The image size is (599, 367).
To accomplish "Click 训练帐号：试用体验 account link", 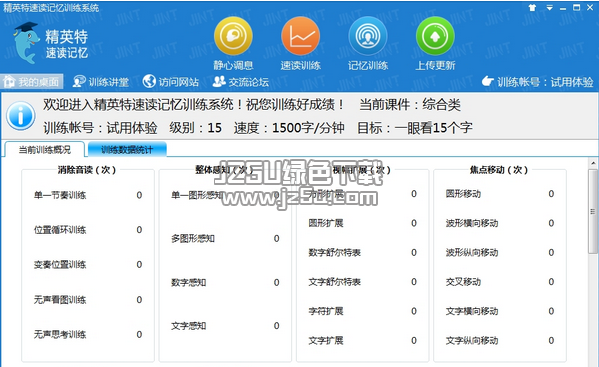I will [x=537, y=82].
